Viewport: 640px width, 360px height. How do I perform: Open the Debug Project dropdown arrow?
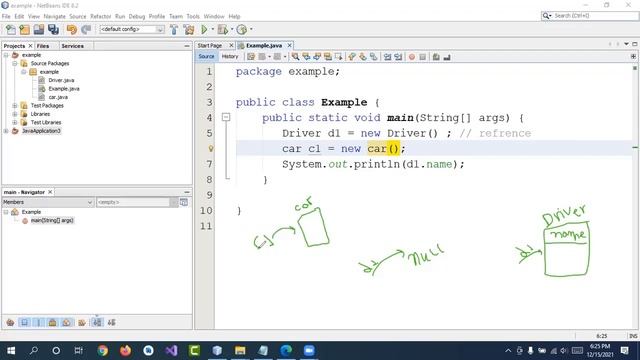(231, 29)
